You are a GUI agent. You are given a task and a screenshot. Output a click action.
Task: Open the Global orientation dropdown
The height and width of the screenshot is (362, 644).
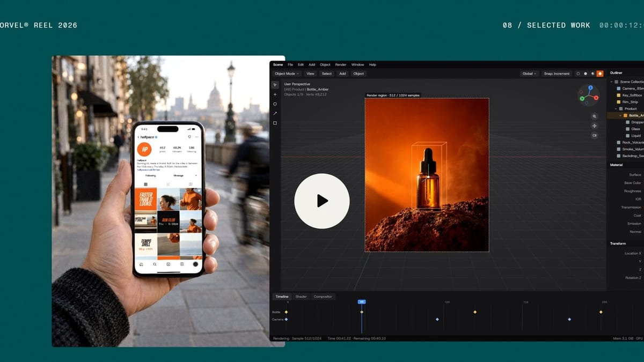point(529,73)
